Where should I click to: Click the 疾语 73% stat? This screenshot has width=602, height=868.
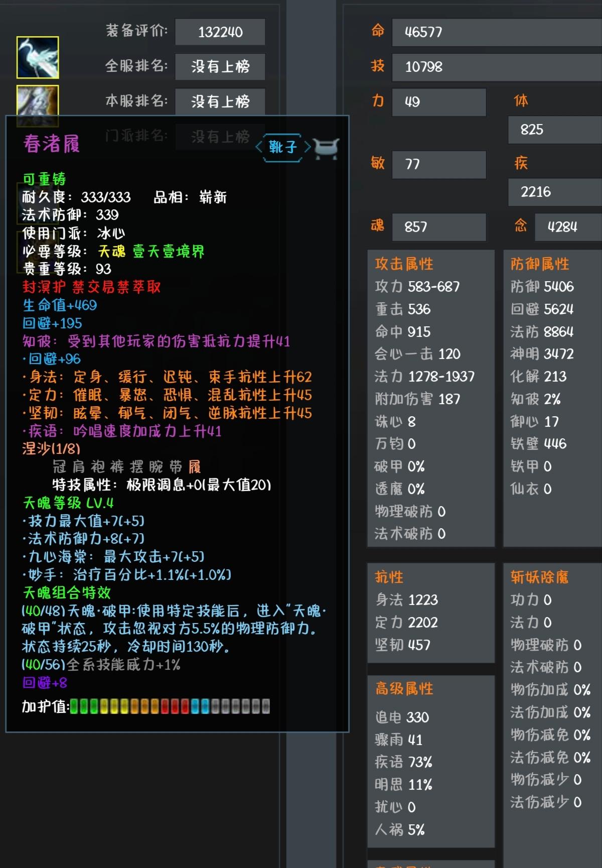point(403,762)
